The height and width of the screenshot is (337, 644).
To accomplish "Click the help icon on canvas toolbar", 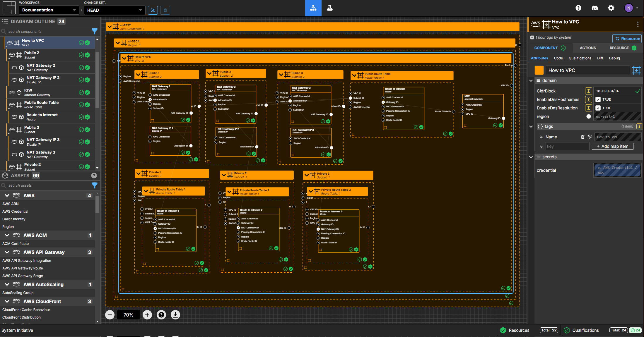I will 161,315.
